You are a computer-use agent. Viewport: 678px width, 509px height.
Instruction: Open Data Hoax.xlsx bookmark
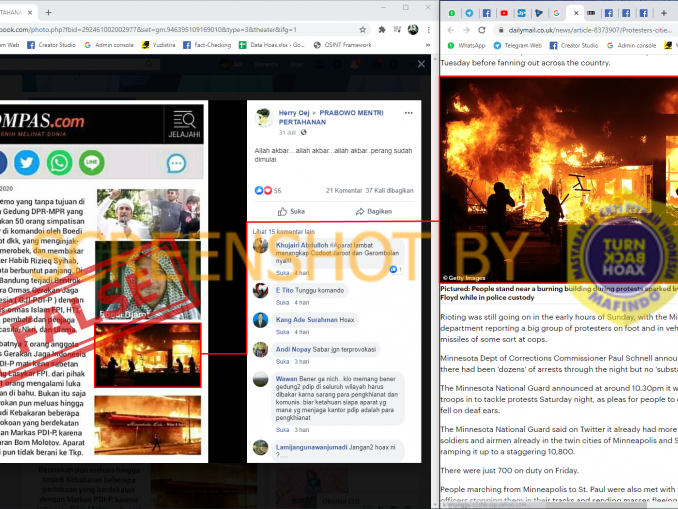(272, 45)
